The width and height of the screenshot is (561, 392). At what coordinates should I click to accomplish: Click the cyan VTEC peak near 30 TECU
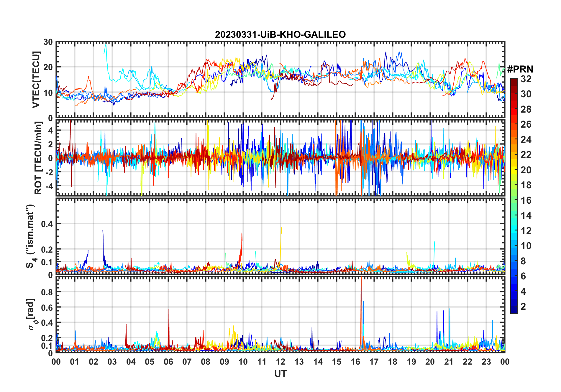[106, 45]
